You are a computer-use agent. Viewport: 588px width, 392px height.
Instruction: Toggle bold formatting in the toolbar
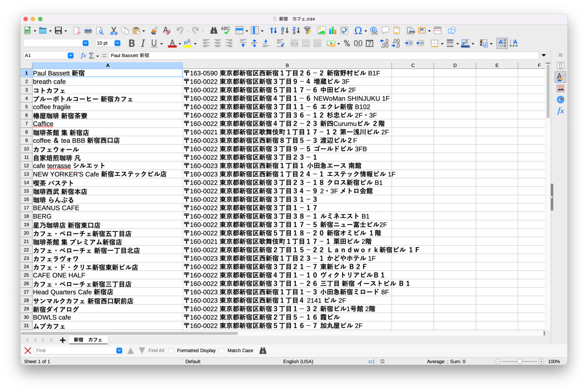132,43
